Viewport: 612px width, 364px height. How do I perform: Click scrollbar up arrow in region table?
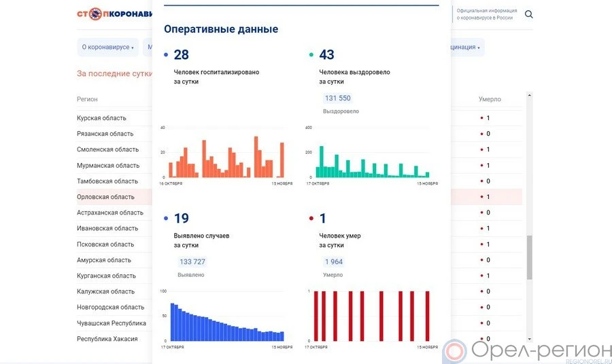(530, 96)
